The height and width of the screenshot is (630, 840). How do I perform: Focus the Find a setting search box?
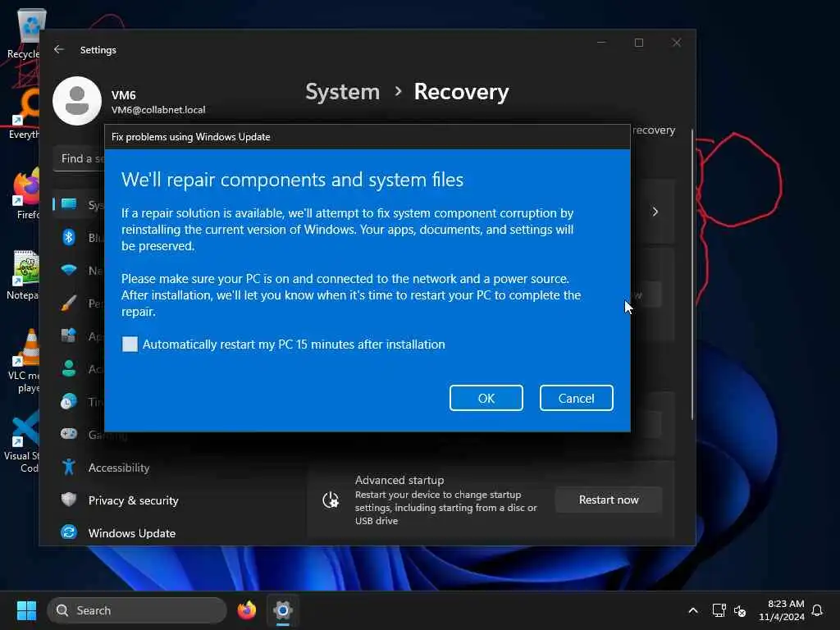[80, 158]
